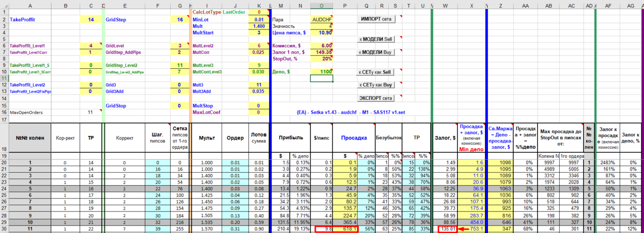Click the Лотов сумма table header
Viewport: 644px width, 233px height.
[x=259, y=138]
